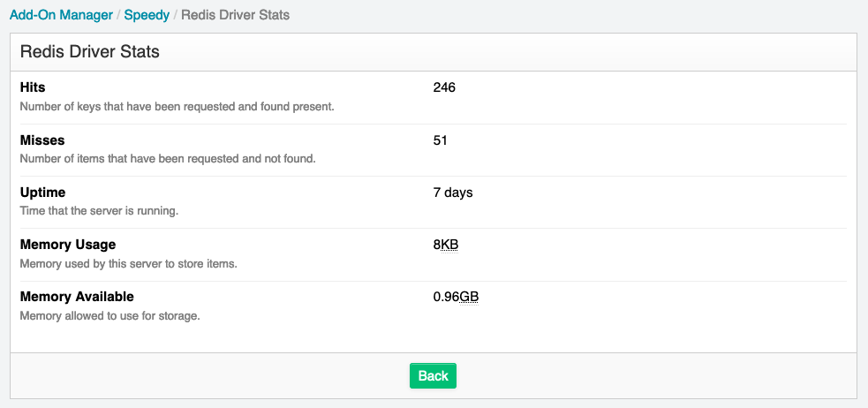Click the Hits description about keys found present
The height and width of the screenshot is (408, 868).
pos(177,106)
